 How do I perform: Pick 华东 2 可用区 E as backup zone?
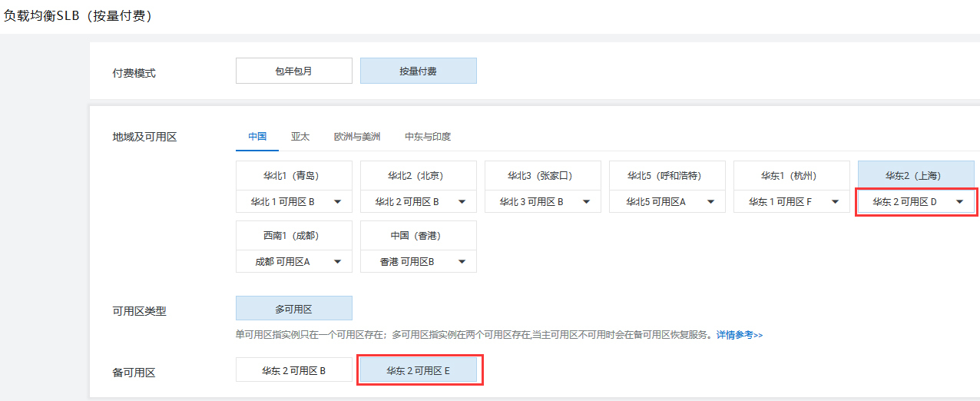[418, 370]
